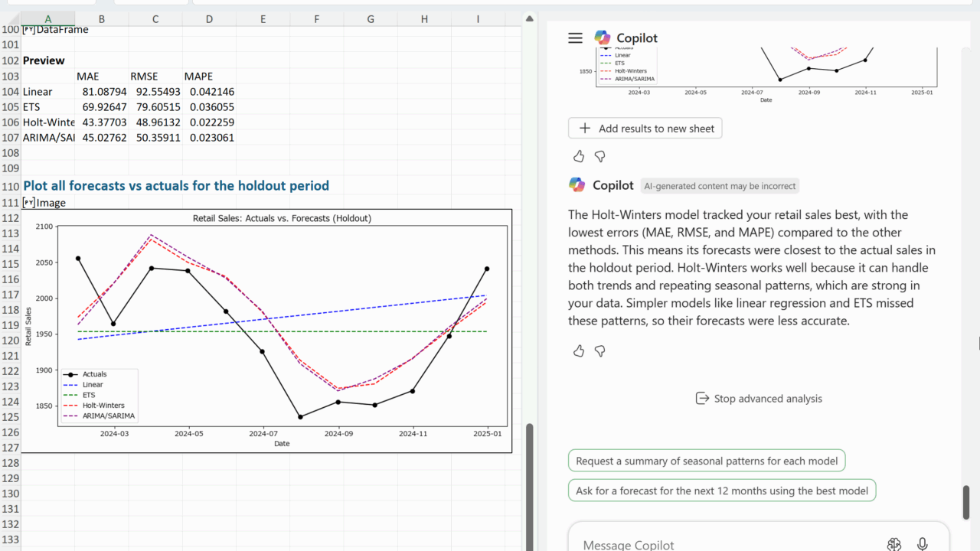
Task: Click thumbs up under Add results button
Action: 579,156
